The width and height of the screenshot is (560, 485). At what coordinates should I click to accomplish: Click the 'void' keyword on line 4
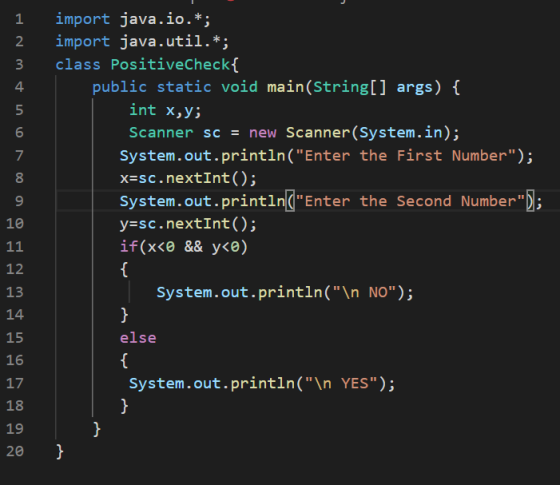(x=239, y=87)
